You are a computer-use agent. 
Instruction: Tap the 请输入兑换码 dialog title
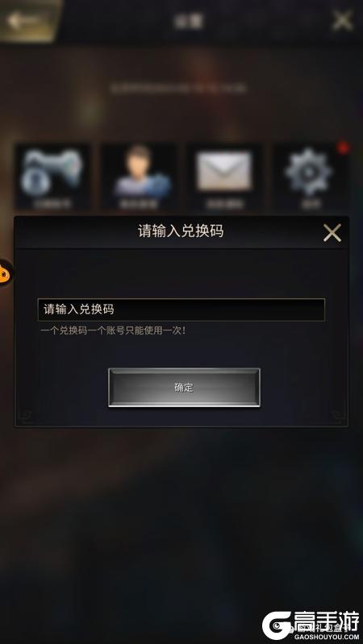pyautogui.click(x=181, y=231)
